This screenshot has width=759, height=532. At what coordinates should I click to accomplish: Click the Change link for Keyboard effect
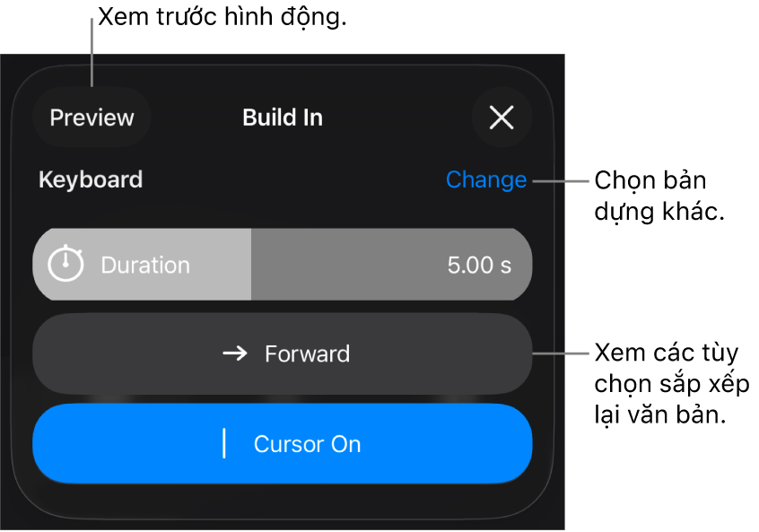pos(485,179)
